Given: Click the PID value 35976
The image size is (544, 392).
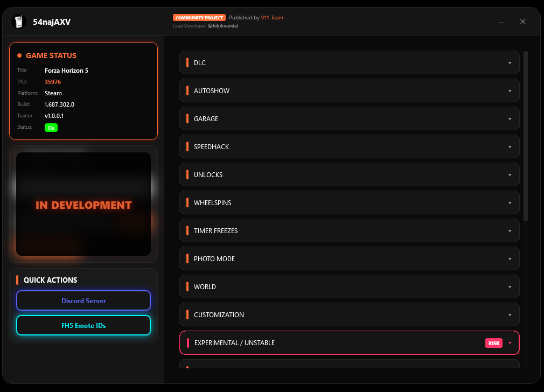Looking at the screenshot, I should tap(53, 82).
